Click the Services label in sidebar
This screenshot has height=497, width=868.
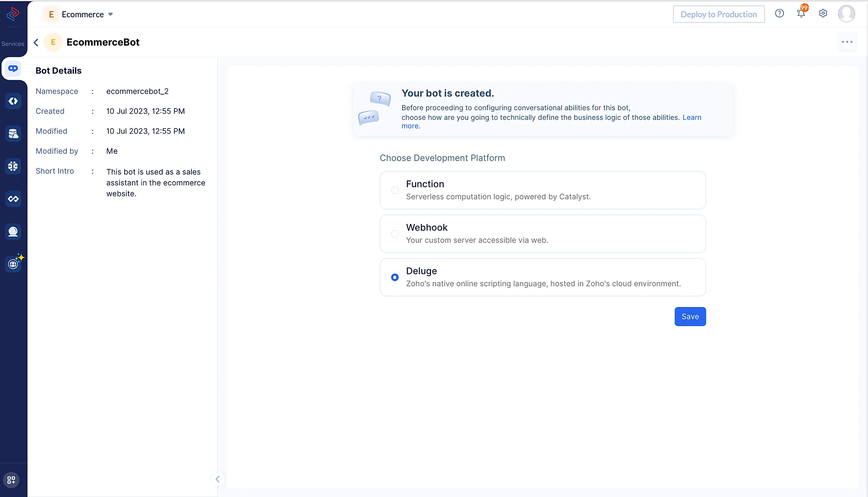coord(13,44)
